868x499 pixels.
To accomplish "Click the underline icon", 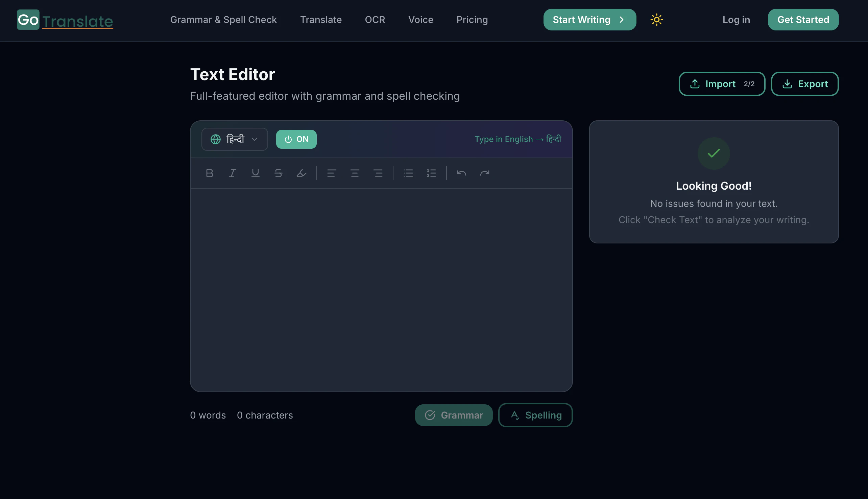I will click(255, 173).
